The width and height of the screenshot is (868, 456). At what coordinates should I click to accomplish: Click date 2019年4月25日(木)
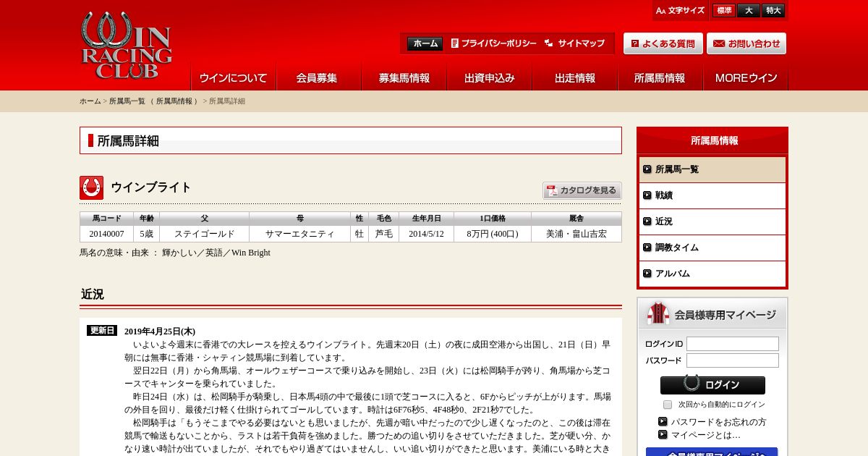click(x=160, y=332)
